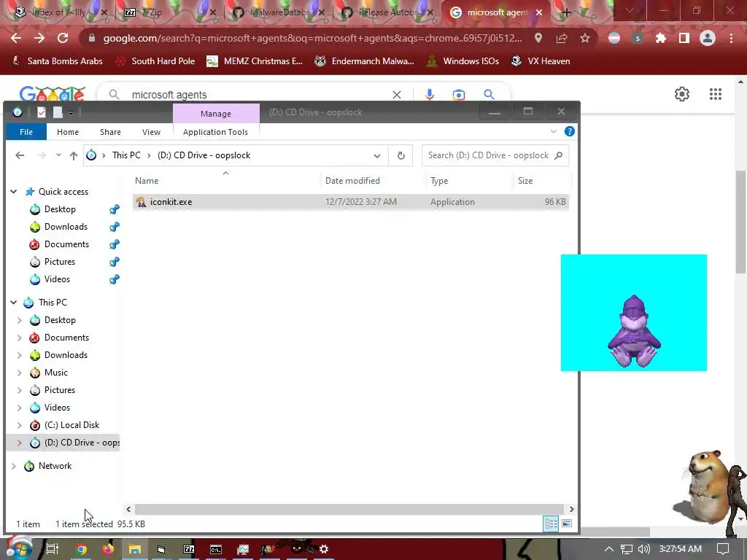This screenshot has height=560, width=747.
Task: Collapse the This PC tree node
Action: pyautogui.click(x=14, y=303)
